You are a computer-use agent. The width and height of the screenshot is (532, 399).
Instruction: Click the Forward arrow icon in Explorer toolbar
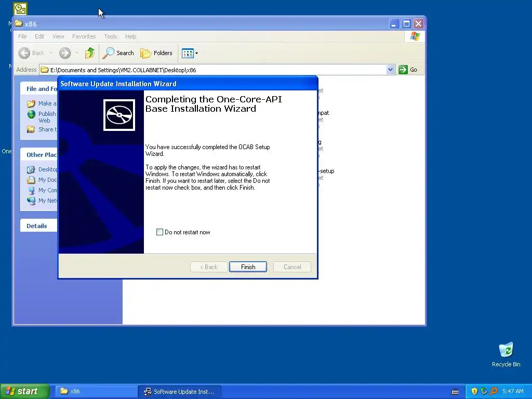pyautogui.click(x=65, y=53)
